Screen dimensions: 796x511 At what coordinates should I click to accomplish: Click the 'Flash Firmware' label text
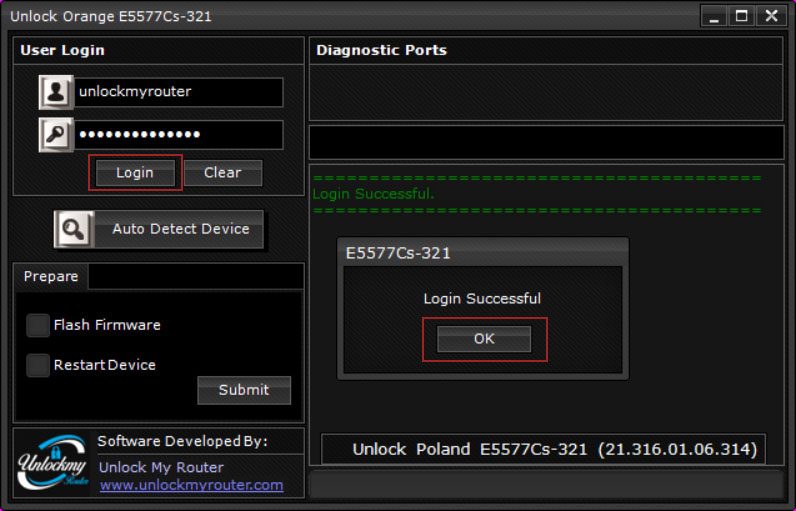click(x=107, y=325)
